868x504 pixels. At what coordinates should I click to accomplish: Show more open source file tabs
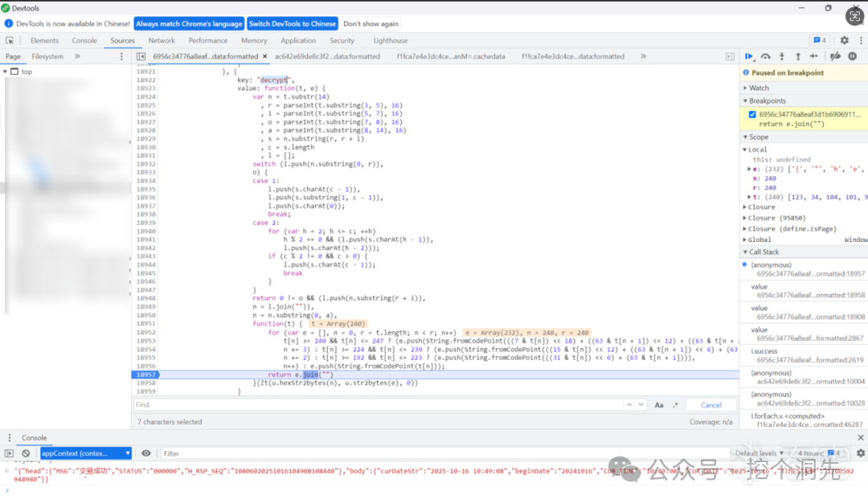[x=643, y=56]
